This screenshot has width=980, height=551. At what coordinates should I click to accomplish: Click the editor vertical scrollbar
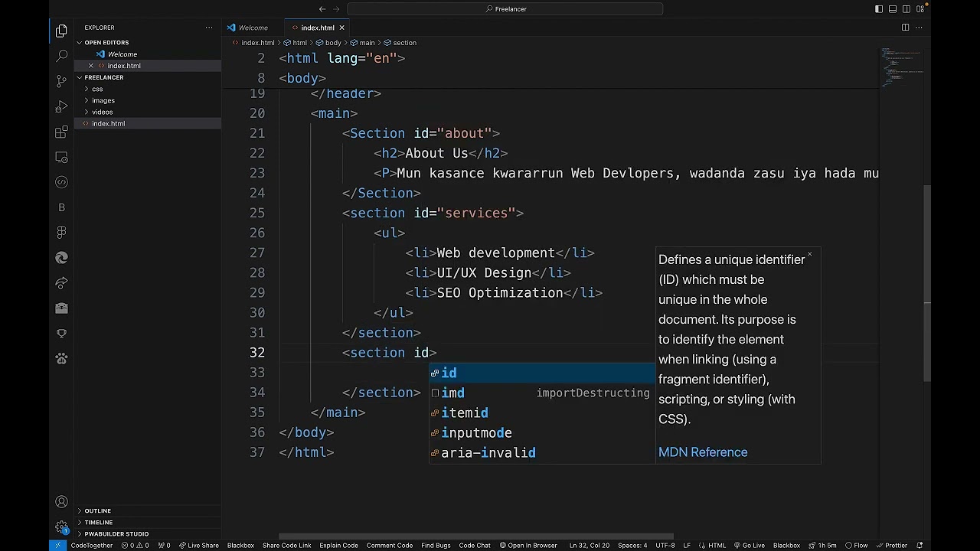[927, 283]
